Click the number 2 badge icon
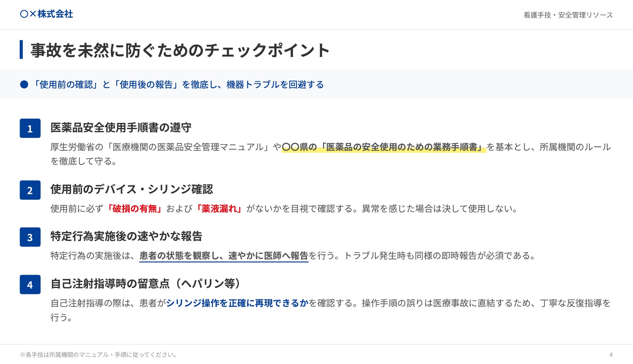 point(30,190)
